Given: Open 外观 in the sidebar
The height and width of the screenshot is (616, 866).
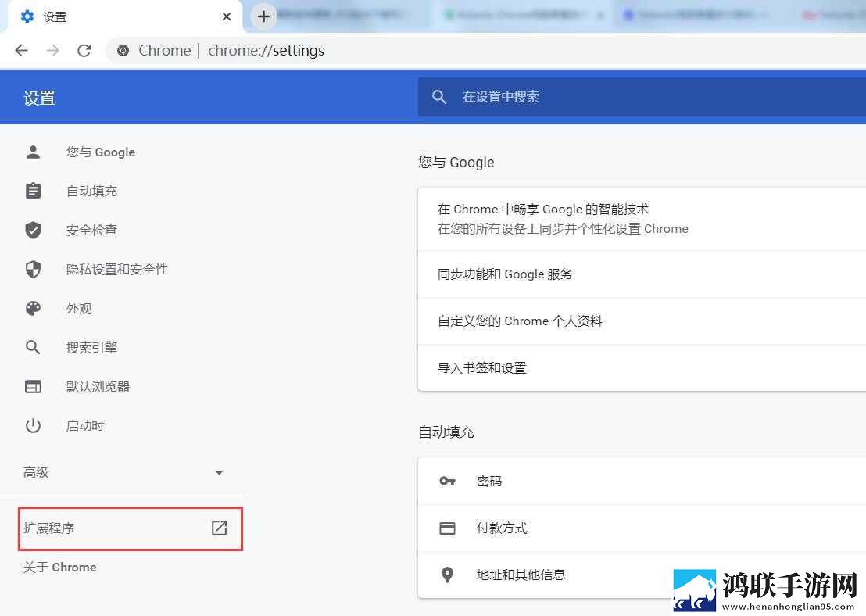Looking at the screenshot, I should (79, 309).
